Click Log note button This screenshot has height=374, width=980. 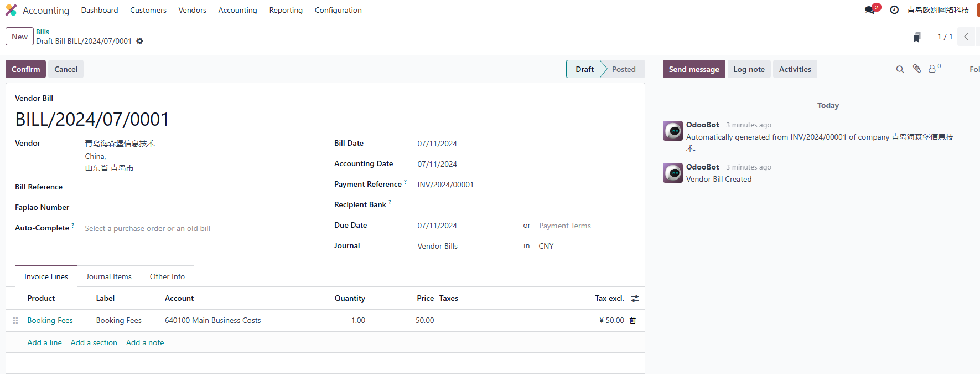749,69
